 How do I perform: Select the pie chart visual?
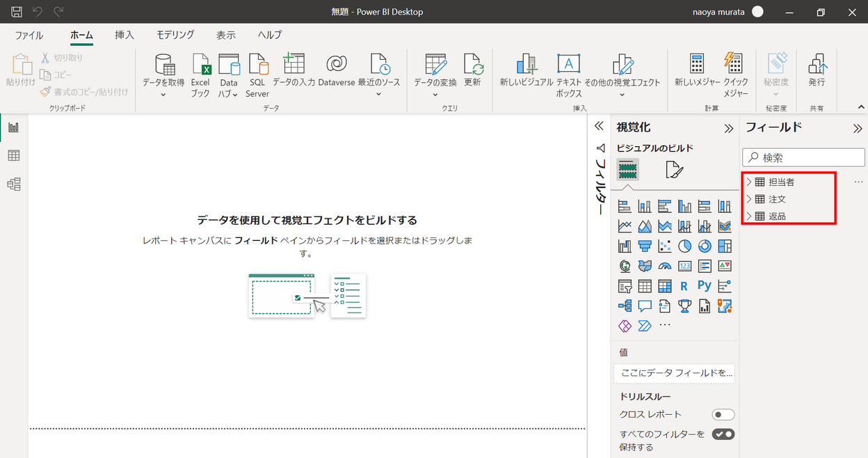[684, 246]
